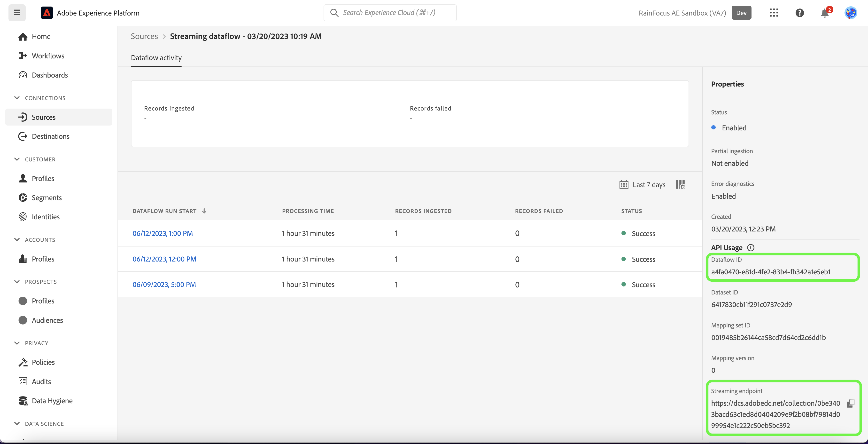Click Sources breadcrumb link
This screenshot has height=444, width=868.
(144, 36)
